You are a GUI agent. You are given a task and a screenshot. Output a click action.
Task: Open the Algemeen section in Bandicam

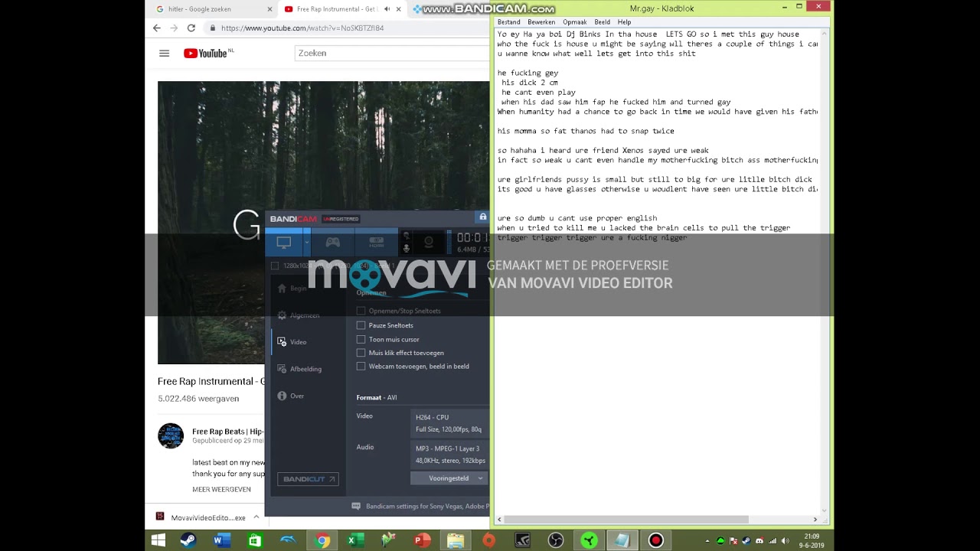299,315
